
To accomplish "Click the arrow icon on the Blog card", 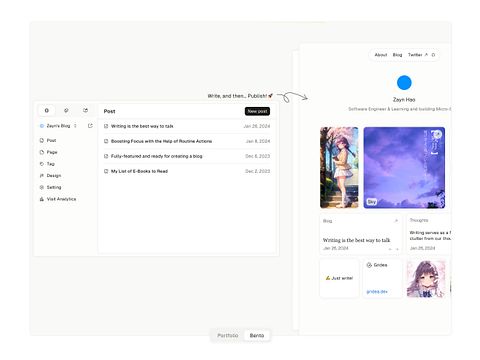I will coord(396,221).
